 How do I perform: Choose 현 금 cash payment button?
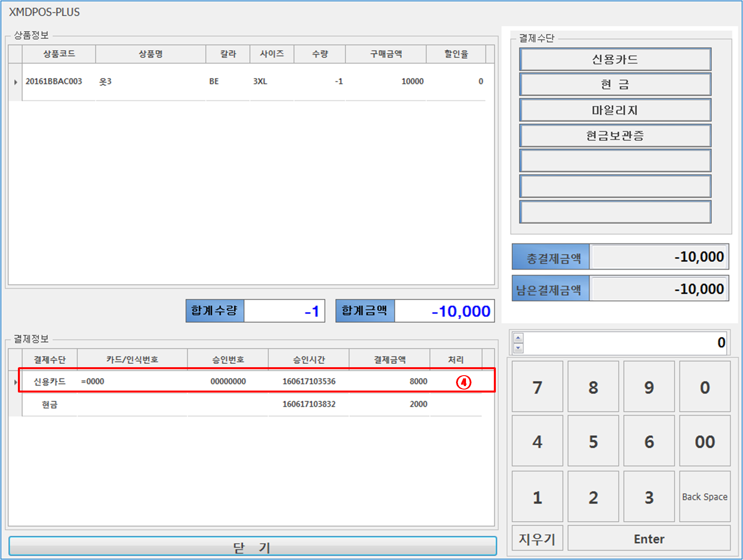(615, 84)
